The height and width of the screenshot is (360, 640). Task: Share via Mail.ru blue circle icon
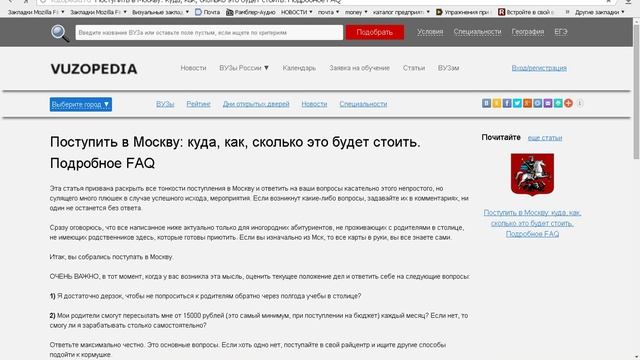[x=538, y=103]
